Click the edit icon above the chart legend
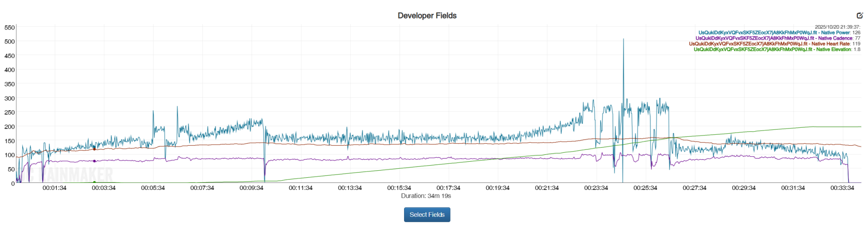Viewport: 868px width, 229px height. point(859,16)
